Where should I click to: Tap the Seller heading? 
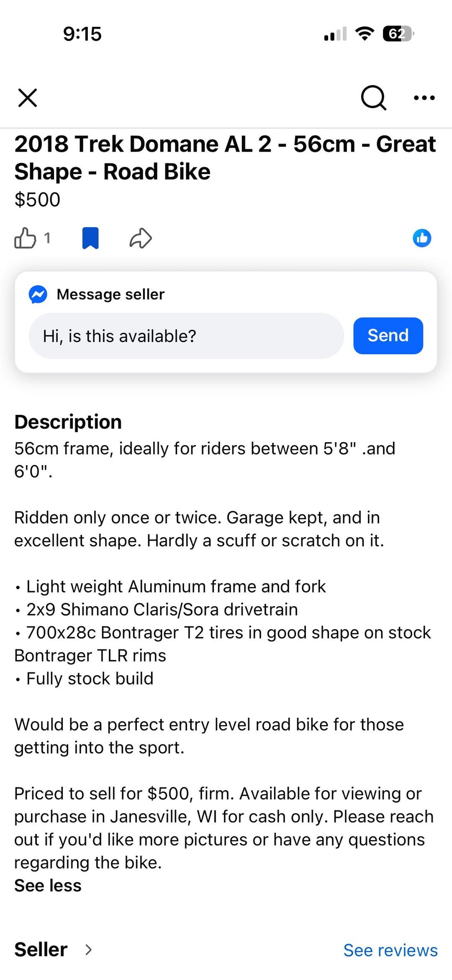(x=41, y=949)
